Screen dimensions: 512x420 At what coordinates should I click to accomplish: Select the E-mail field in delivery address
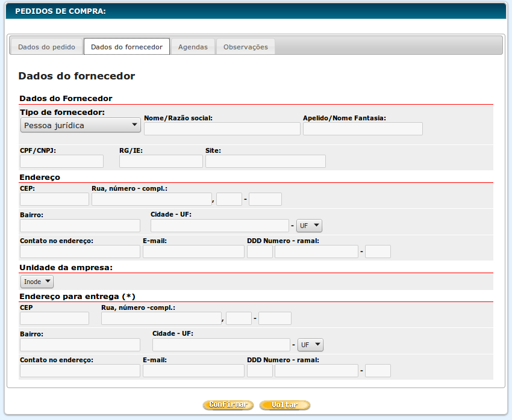coord(193,371)
